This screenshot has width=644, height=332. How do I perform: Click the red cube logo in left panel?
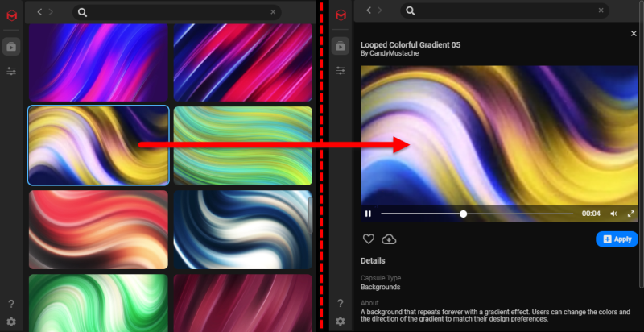pos(11,16)
